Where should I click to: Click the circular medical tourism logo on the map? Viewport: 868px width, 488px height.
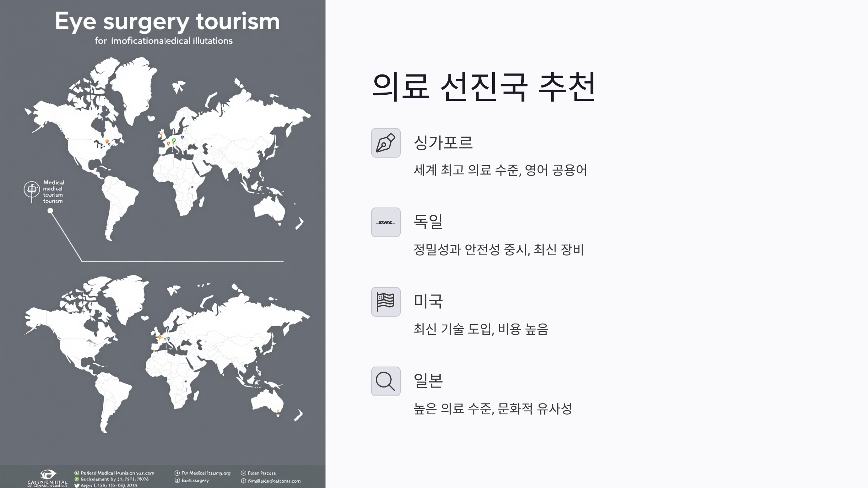coord(32,190)
